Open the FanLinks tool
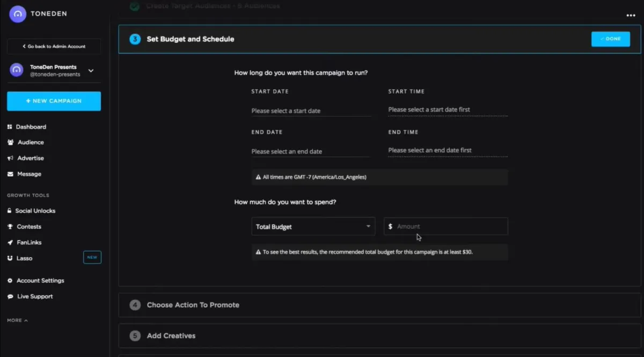This screenshot has width=644, height=357. (30, 242)
